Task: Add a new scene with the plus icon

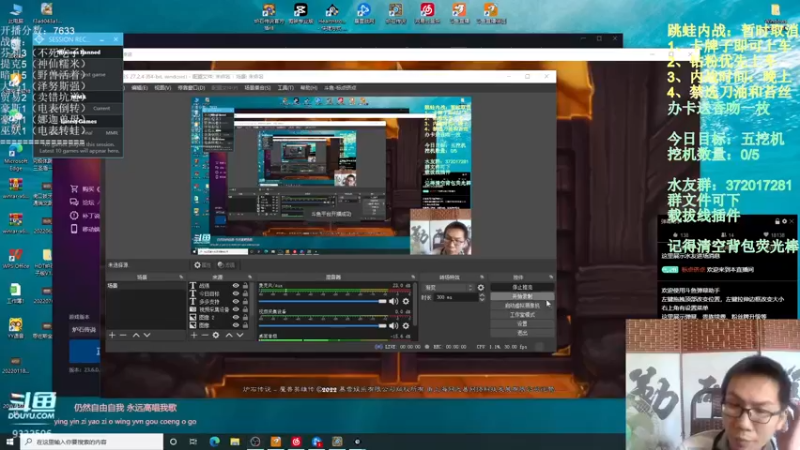Action: point(112,335)
